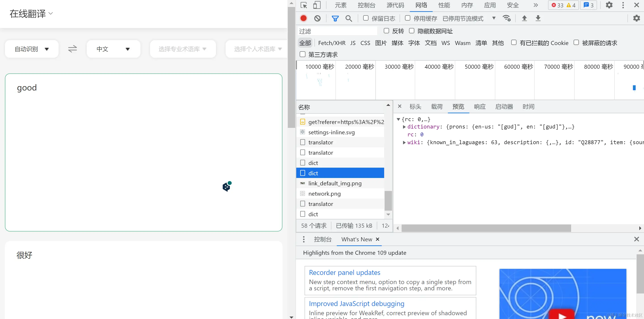Toggle the blue filter funnel icon
This screenshot has width=644, height=319.
[x=335, y=18]
